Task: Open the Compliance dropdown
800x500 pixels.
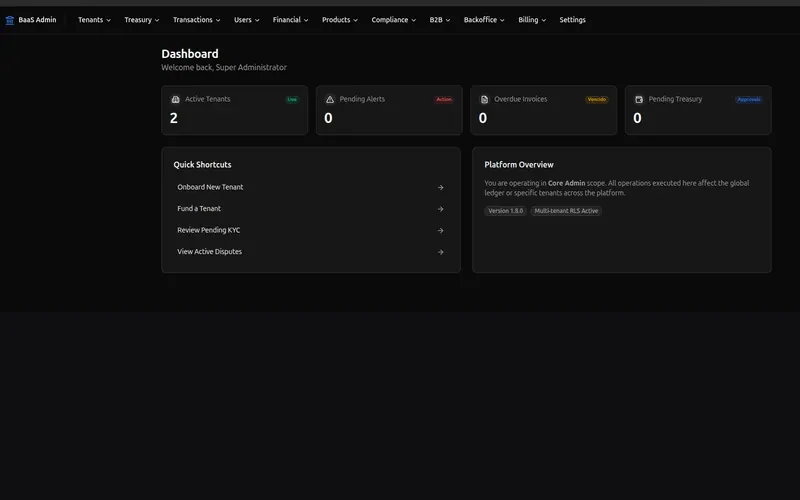Action: (393, 20)
